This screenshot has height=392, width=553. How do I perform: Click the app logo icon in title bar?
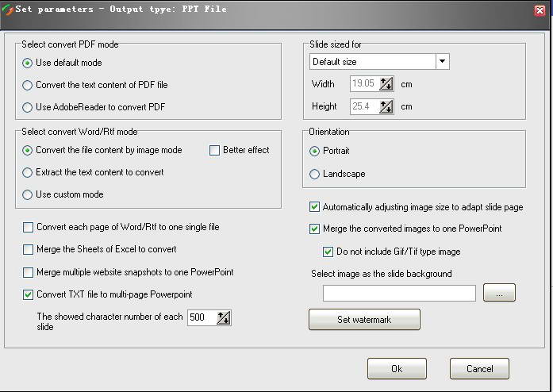[8, 9]
